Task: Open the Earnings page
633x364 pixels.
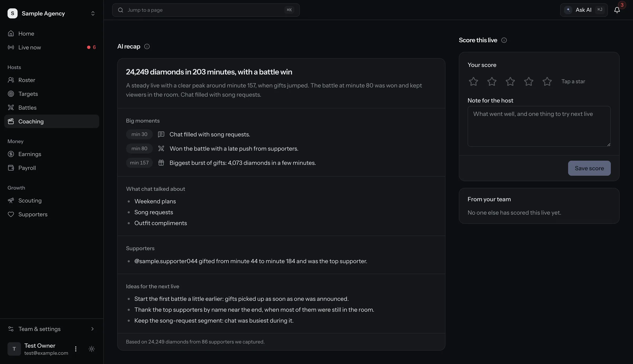Action: click(x=52, y=154)
